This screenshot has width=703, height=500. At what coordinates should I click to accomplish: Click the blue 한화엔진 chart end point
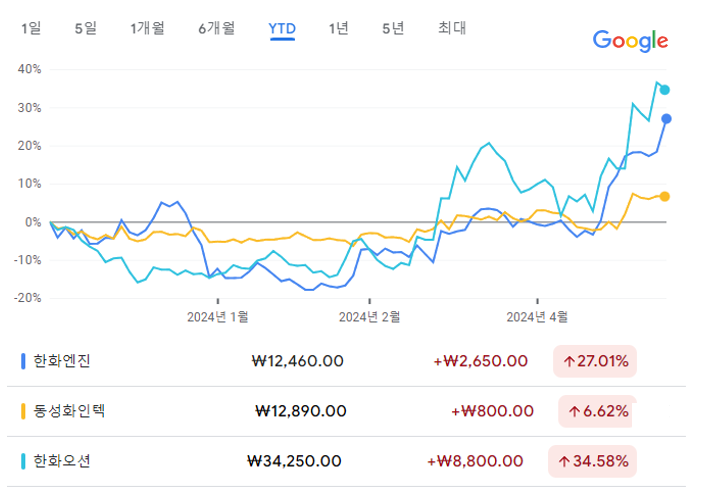[x=666, y=119]
